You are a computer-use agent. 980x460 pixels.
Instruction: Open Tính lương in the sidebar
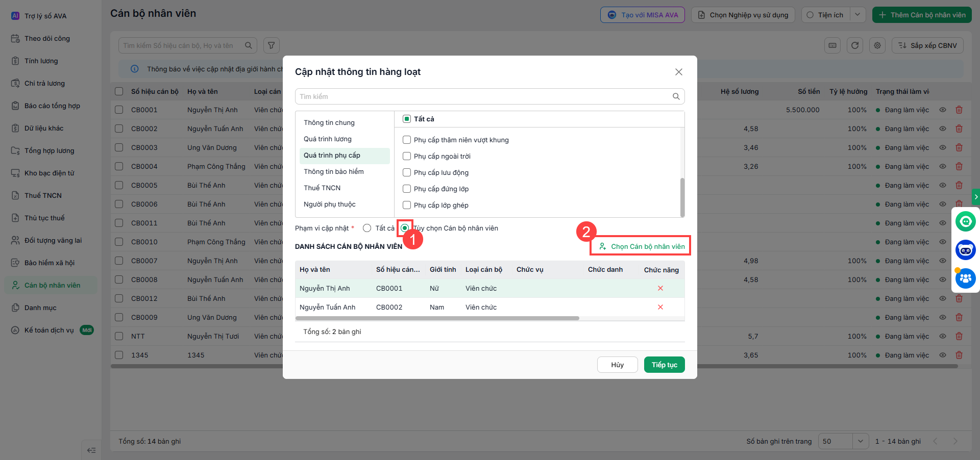click(51, 61)
